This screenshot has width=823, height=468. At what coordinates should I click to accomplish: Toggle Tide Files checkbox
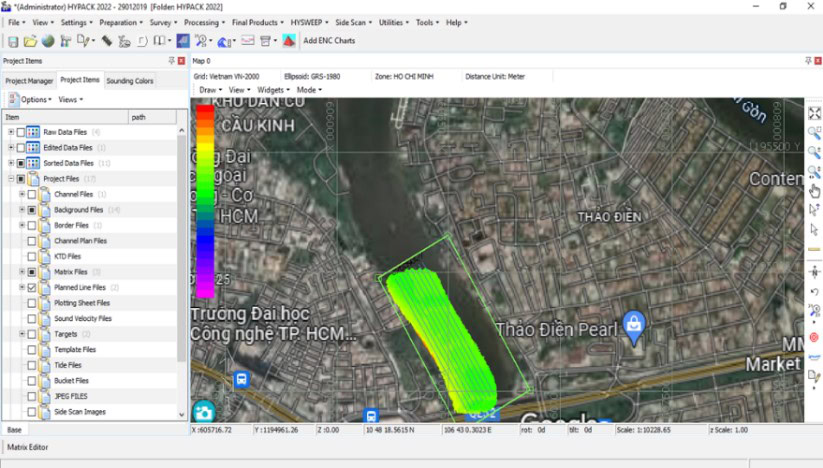click(31, 365)
